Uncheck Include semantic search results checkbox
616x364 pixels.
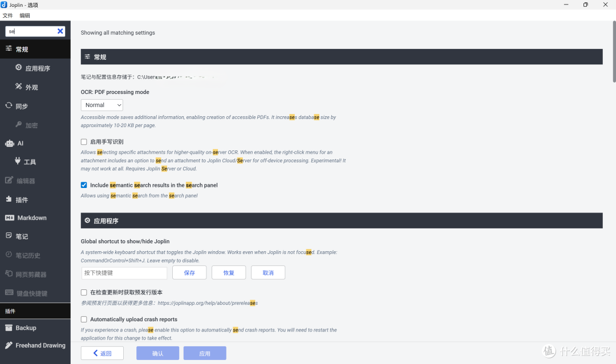point(84,185)
